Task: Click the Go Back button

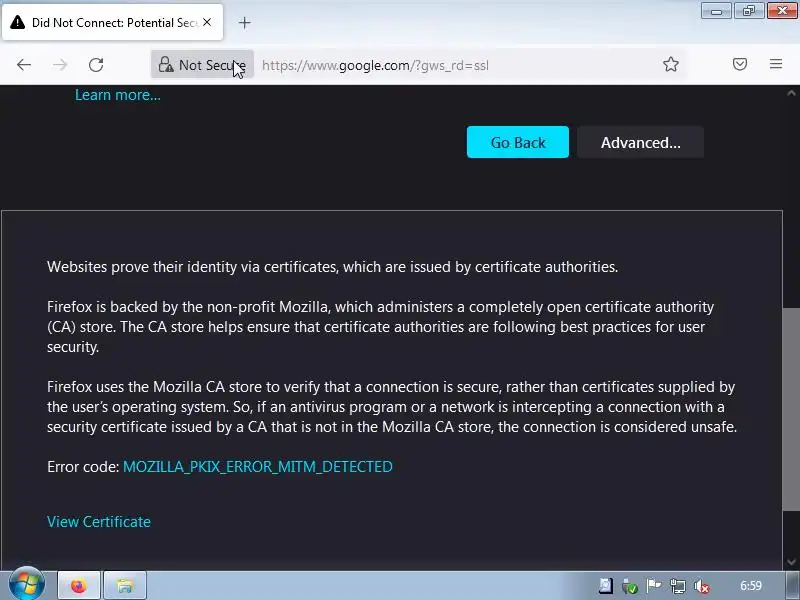Action: tap(517, 142)
